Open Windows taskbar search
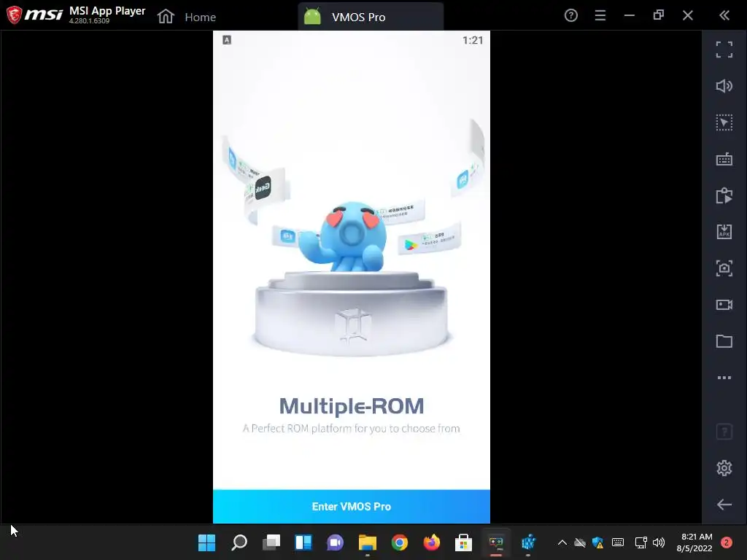Screen dimensions: 747x560 239,542
